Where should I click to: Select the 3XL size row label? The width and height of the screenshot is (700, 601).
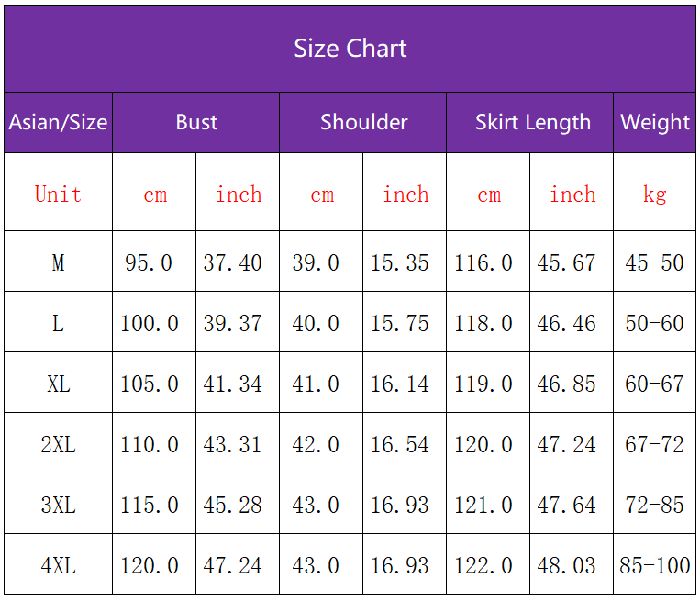point(58,506)
